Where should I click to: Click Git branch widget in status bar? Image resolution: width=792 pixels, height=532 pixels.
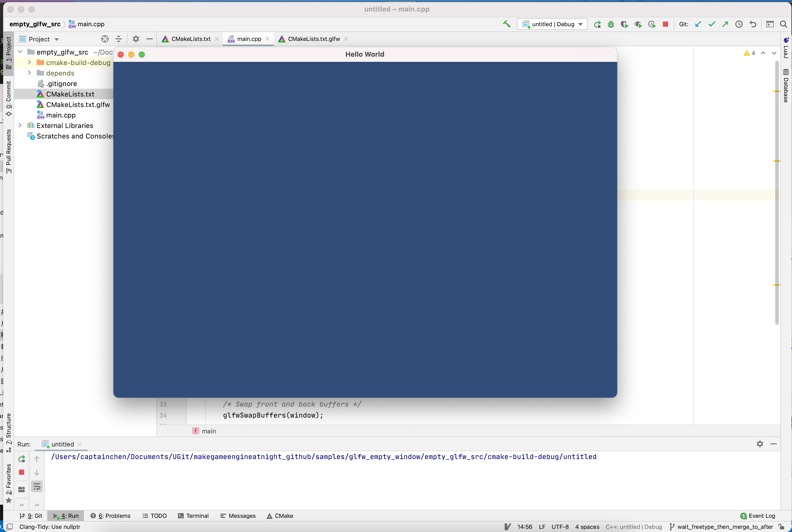pyautogui.click(x=721, y=526)
